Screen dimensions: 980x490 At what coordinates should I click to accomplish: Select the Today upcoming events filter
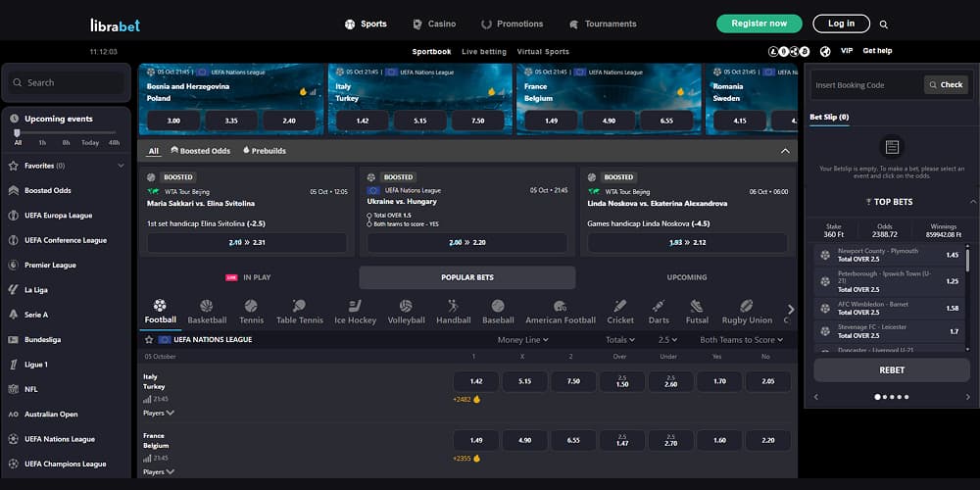90,142
